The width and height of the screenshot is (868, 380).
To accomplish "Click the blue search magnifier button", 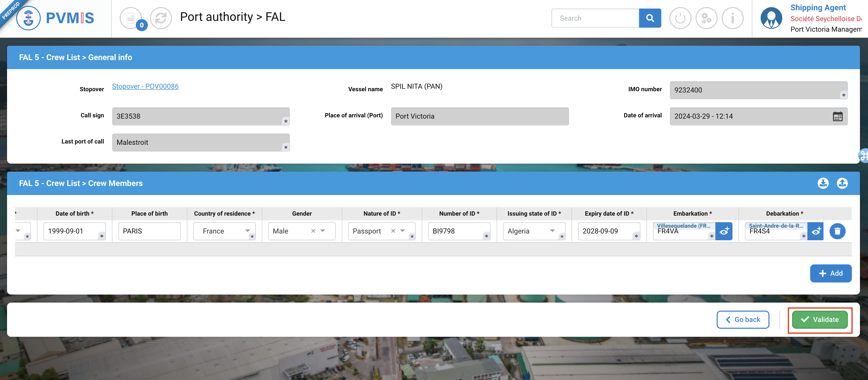I will 650,18.
